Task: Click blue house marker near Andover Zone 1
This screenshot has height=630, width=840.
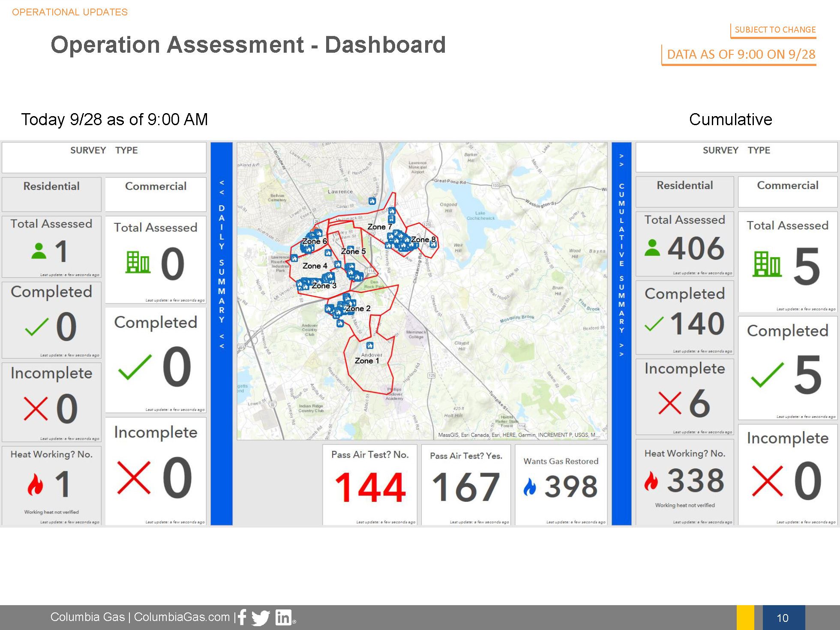Action: coord(370,345)
